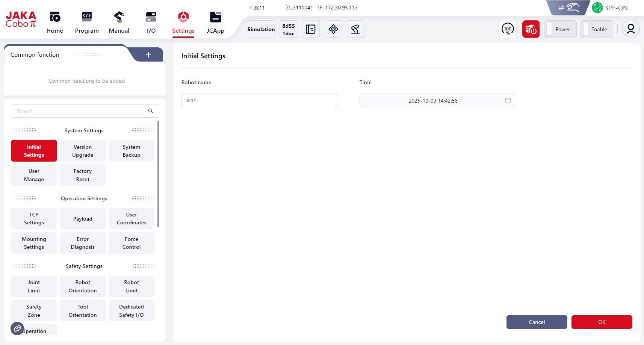Viewport: 644px width, 345px height.
Task: Open the JCApp tab
Action: [215, 22]
